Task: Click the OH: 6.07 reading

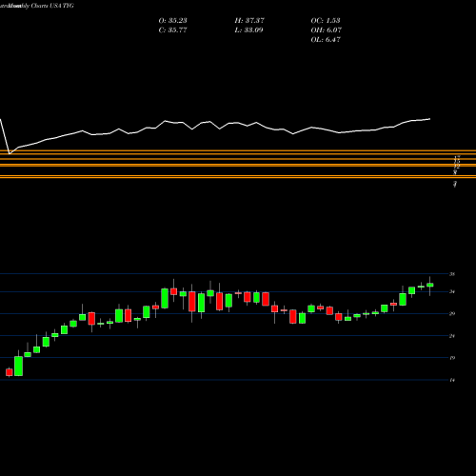Action: pos(326,30)
